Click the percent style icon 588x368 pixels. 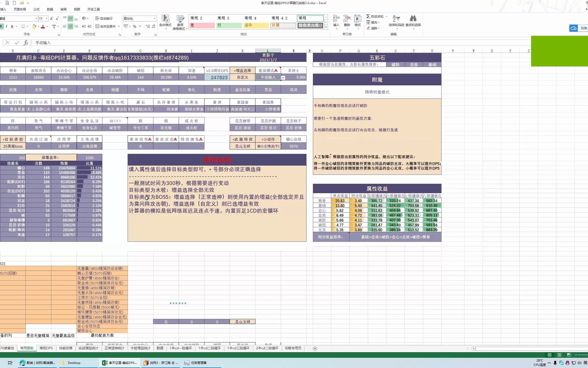click(x=134, y=26)
